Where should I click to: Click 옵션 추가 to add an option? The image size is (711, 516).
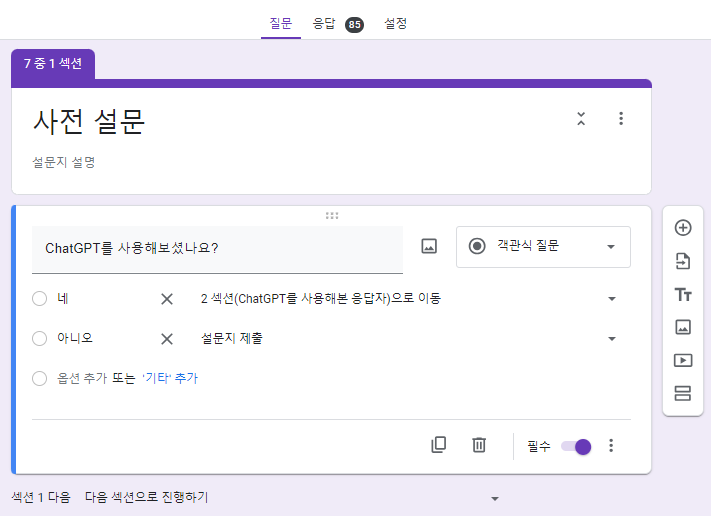click(82, 378)
